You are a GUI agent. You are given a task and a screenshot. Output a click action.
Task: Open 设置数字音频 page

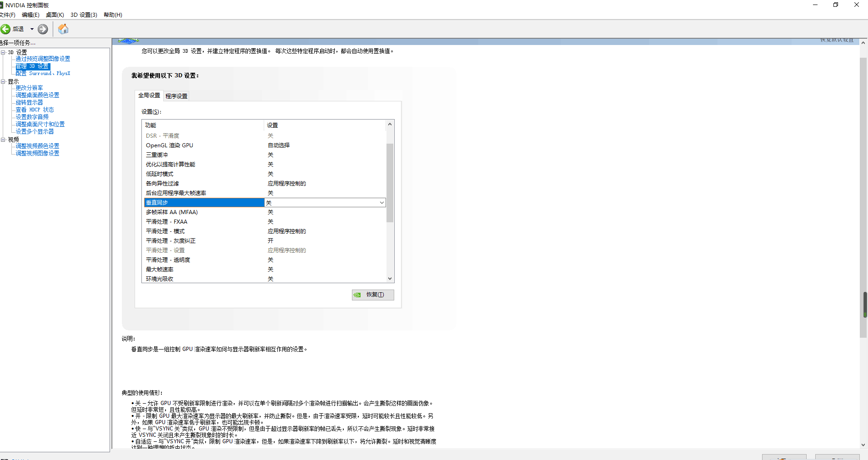point(32,117)
